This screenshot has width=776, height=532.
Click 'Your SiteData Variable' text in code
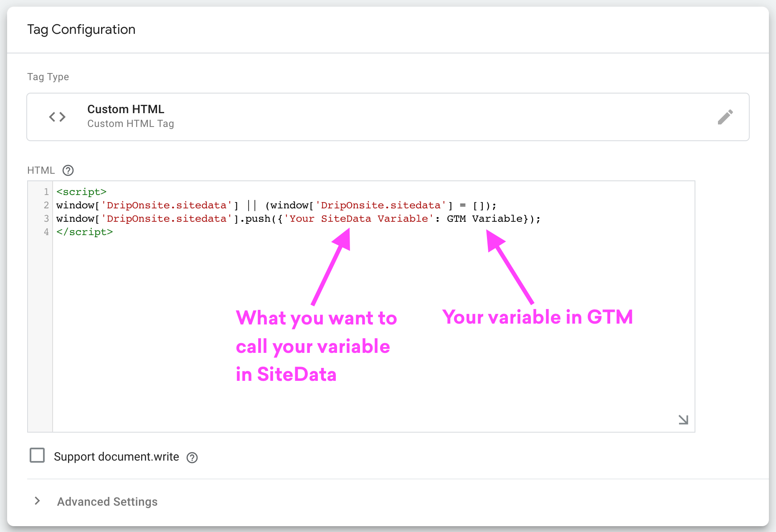tap(358, 218)
